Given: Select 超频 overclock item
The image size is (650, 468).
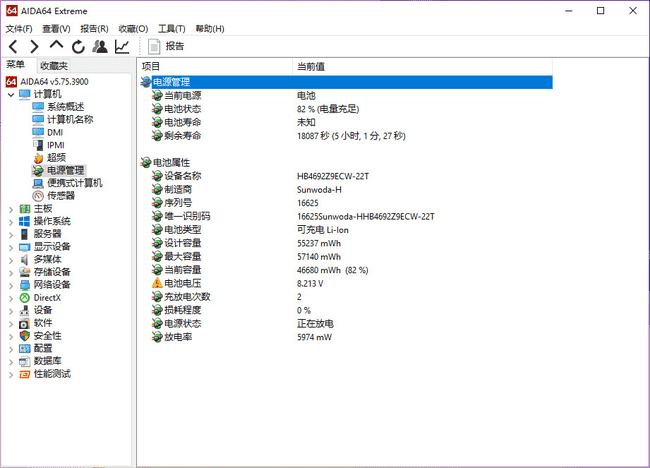Looking at the screenshot, I should coord(56,158).
